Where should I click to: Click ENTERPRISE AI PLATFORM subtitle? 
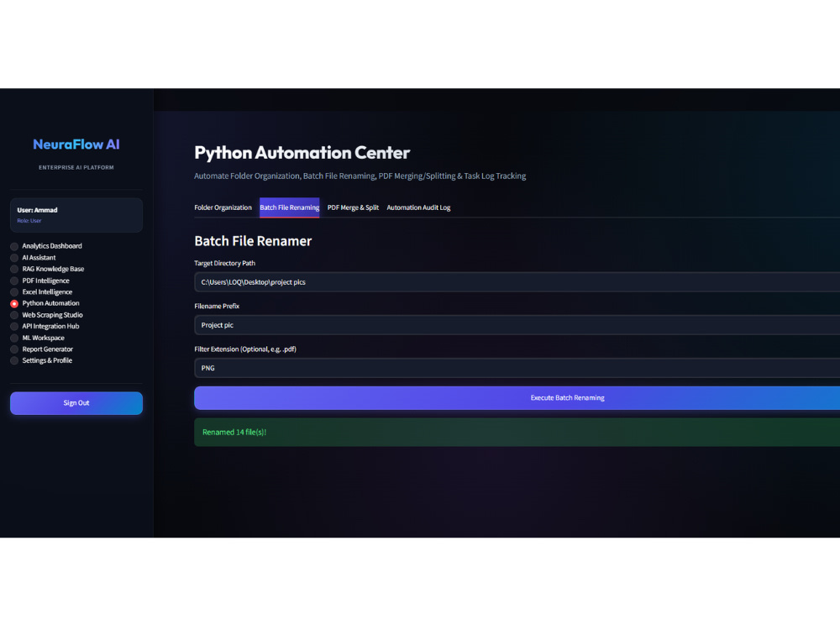click(76, 167)
